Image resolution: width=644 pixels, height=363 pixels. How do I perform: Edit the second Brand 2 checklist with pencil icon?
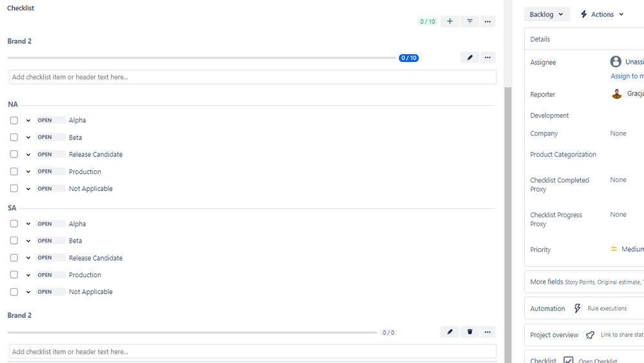450,332
